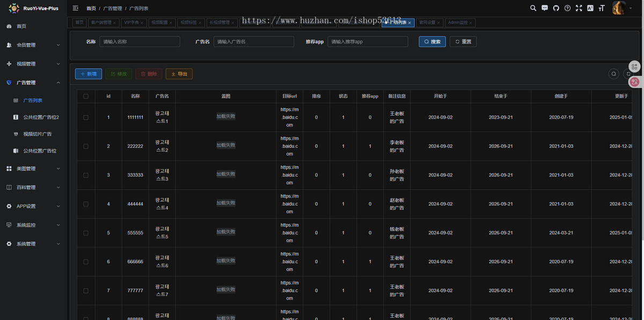
Task: Click 首页 in the breadcrumb
Action: (x=91, y=9)
